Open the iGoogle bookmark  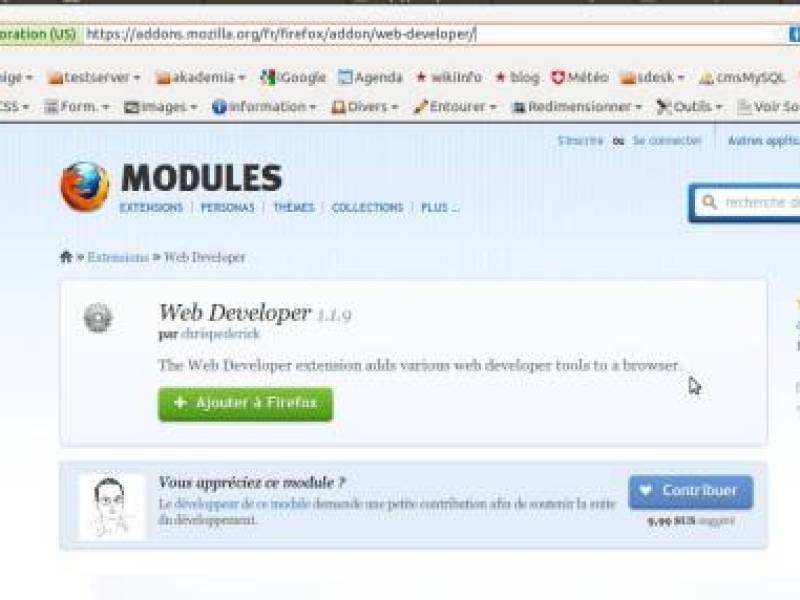(293, 78)
